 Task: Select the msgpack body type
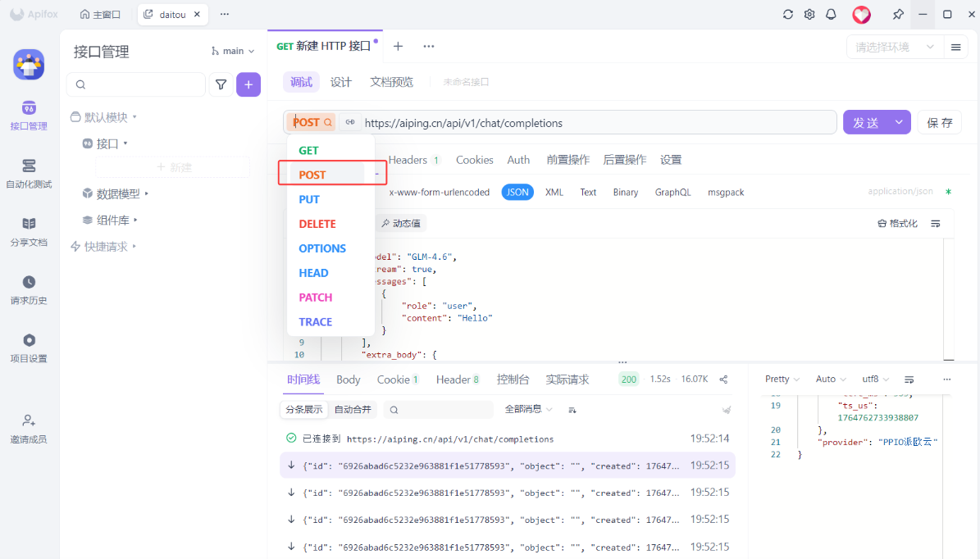coord(726,193)
